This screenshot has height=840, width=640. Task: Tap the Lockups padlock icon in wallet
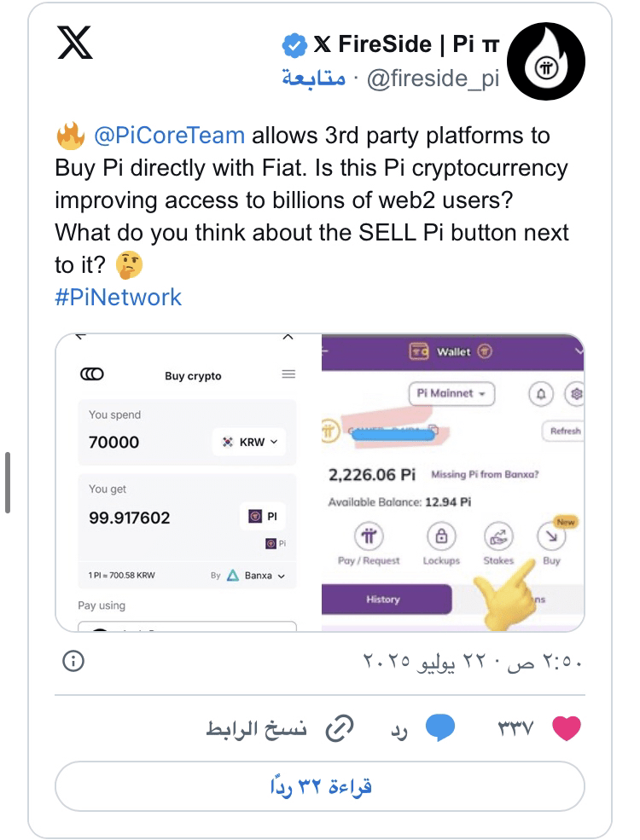click(x=441, y=536)
